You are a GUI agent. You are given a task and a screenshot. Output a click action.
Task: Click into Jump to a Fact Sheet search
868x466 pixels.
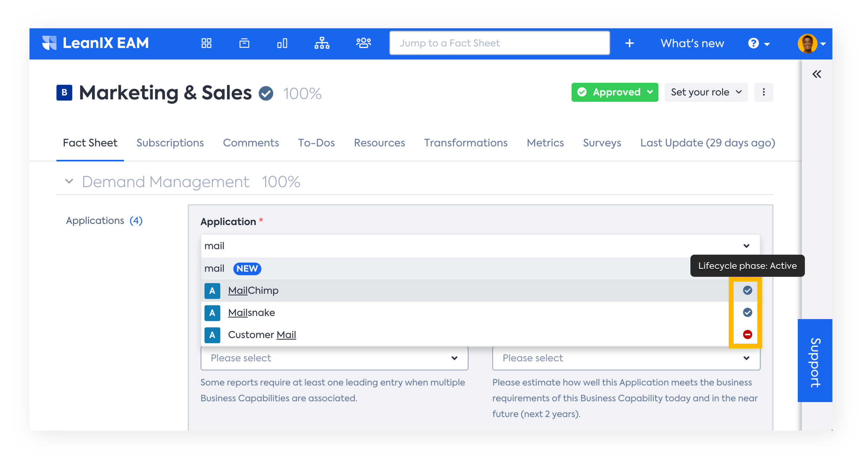pos(499,43)
